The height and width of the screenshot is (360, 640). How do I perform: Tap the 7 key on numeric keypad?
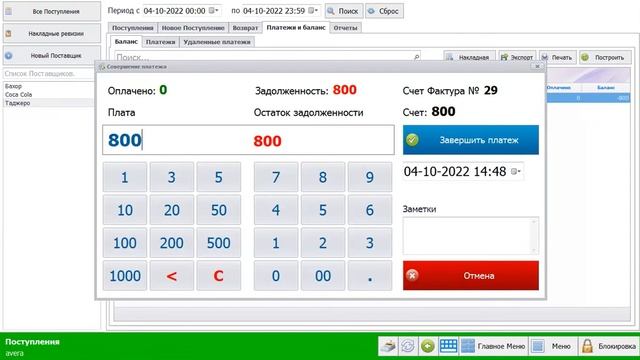276,177
